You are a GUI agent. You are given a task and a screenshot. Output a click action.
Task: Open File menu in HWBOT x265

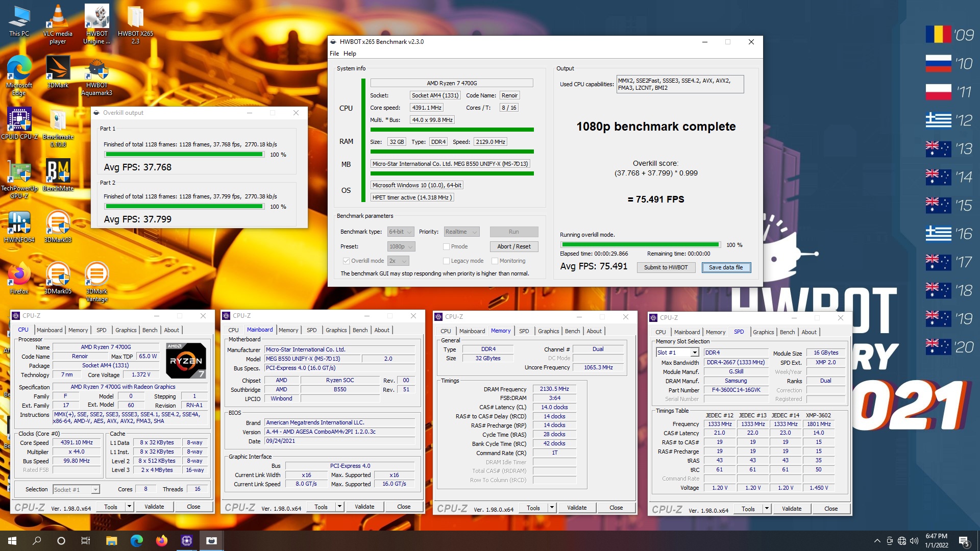pos(334,54)
